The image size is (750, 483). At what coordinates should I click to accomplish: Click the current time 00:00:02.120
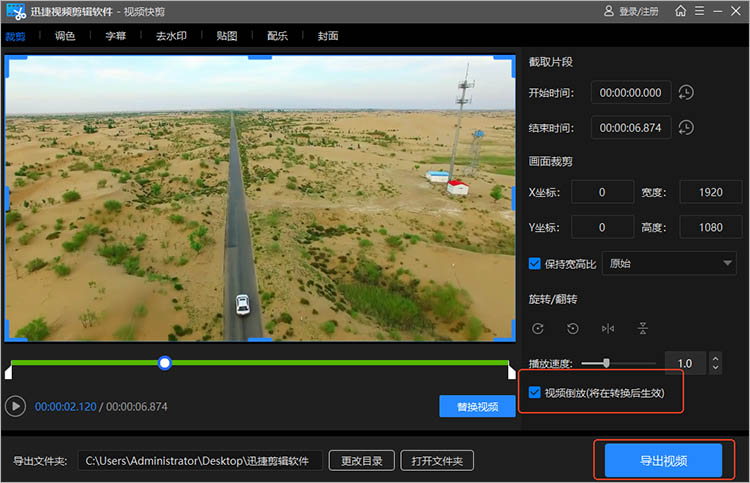tap(66, 406)
